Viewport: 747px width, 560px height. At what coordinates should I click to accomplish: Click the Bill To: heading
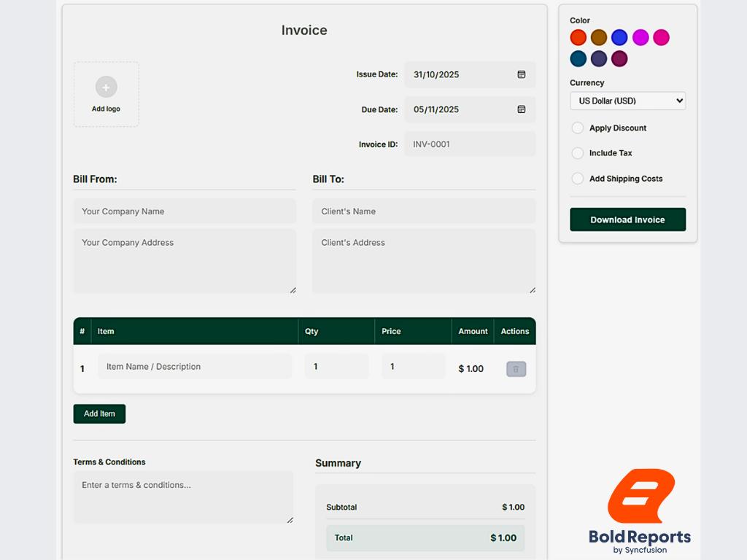coord(328,179)
